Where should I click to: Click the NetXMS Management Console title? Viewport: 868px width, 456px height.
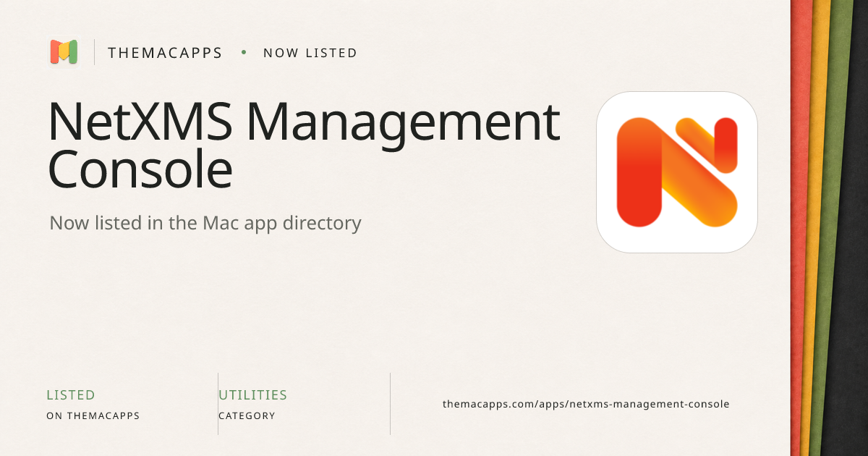pyautogui.click(x=304, y=145)
